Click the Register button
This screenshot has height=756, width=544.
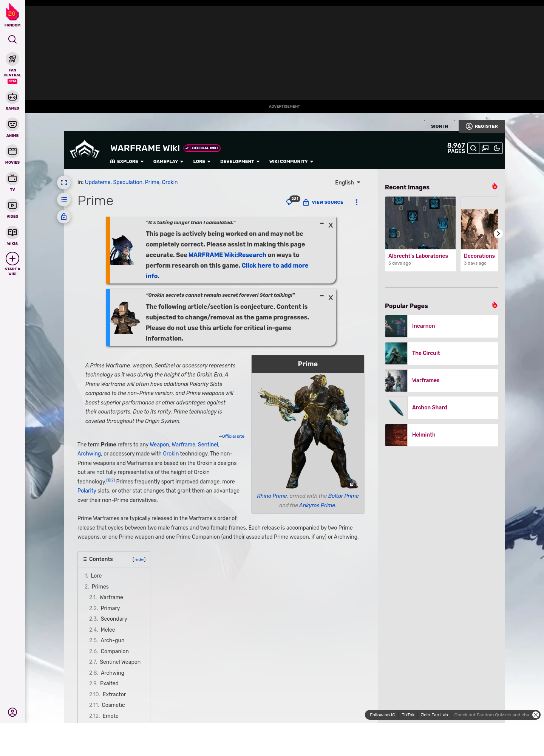[482, 126]
